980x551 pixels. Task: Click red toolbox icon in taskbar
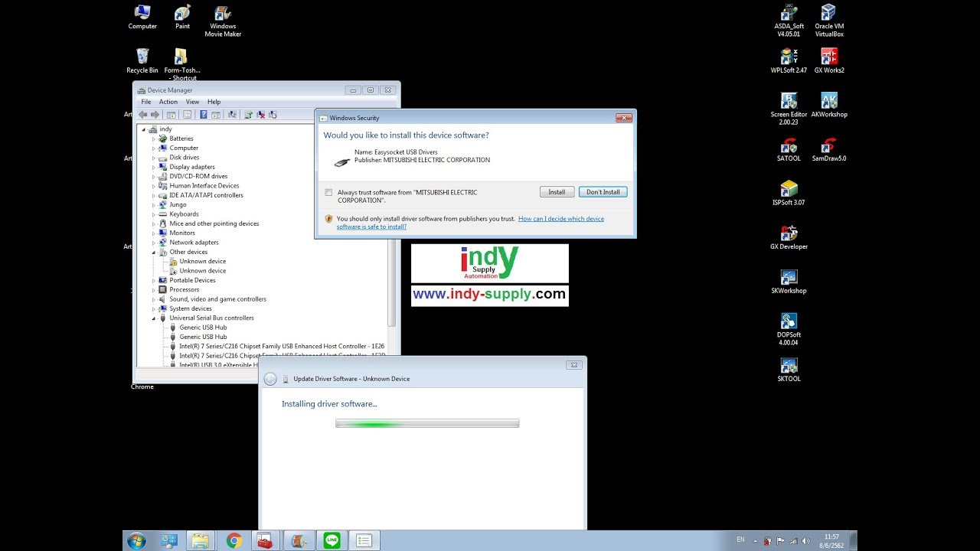(266, 540)
